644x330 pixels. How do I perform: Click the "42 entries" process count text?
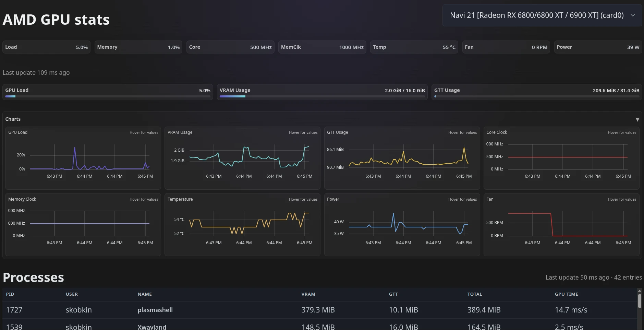[x=628, y=277]
